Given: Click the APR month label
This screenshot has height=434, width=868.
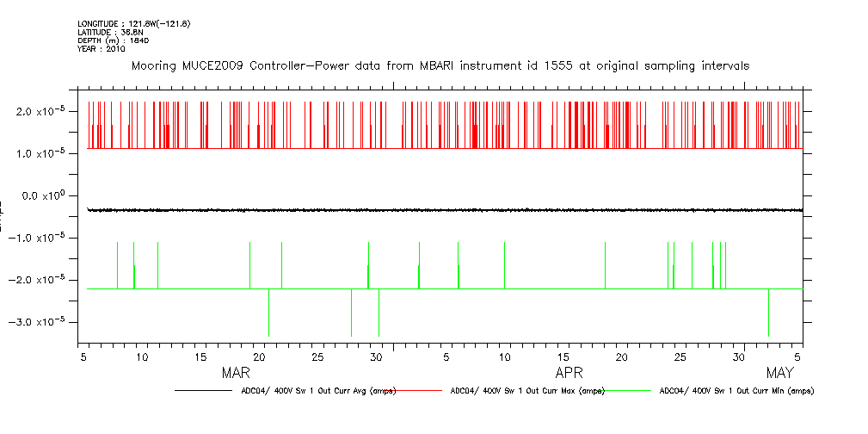Looking at the screenshot, I should tap(569, 373).
